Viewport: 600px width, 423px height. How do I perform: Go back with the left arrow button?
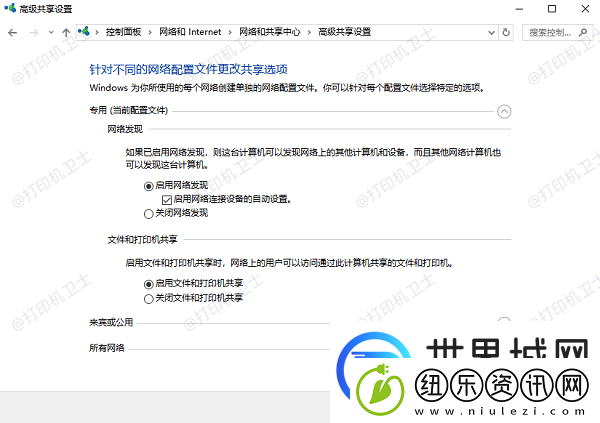[13, 33]
